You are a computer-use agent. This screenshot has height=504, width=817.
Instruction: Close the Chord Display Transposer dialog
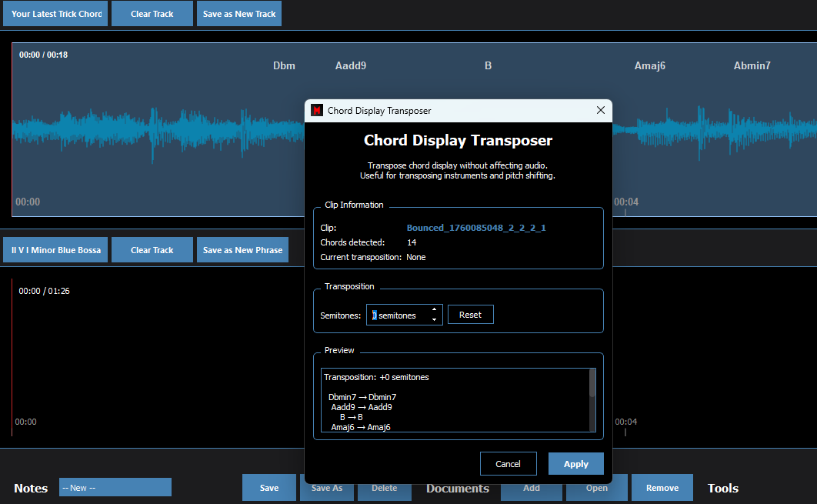(601, 111)
